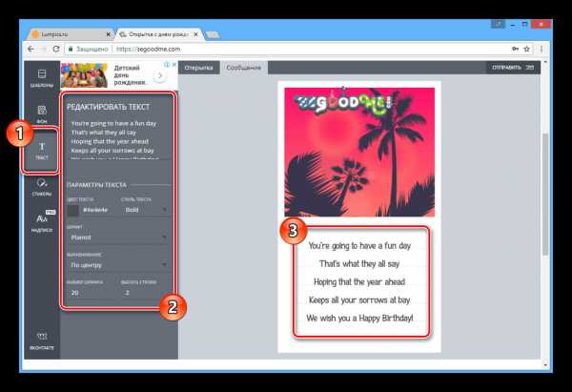Open the Фон background sidebar icon
572x392 pixels.
coord(42,113)
